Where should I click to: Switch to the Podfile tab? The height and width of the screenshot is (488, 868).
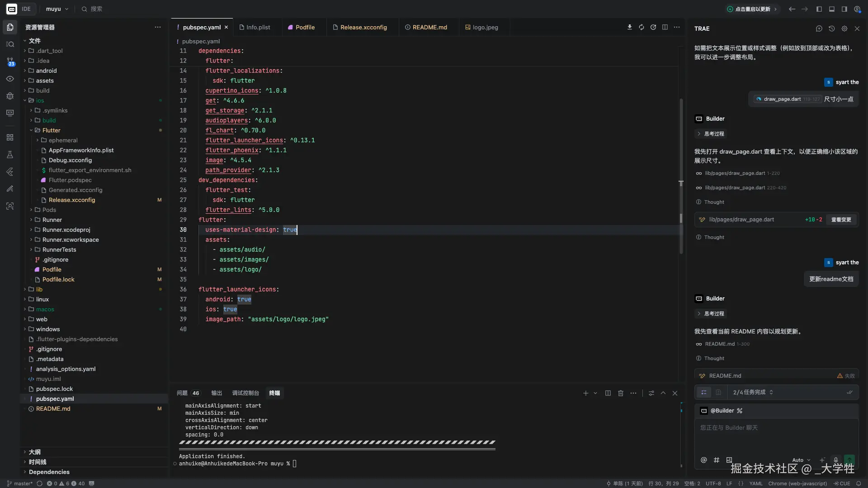pyautogui.click(x=305, y=27)
